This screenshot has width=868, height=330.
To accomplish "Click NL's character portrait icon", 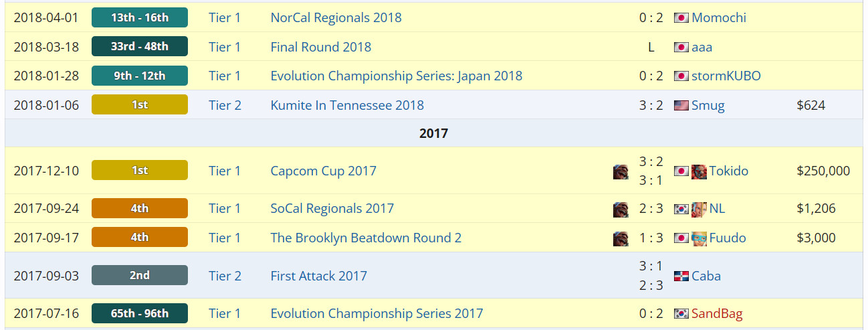I will [699, 209].
